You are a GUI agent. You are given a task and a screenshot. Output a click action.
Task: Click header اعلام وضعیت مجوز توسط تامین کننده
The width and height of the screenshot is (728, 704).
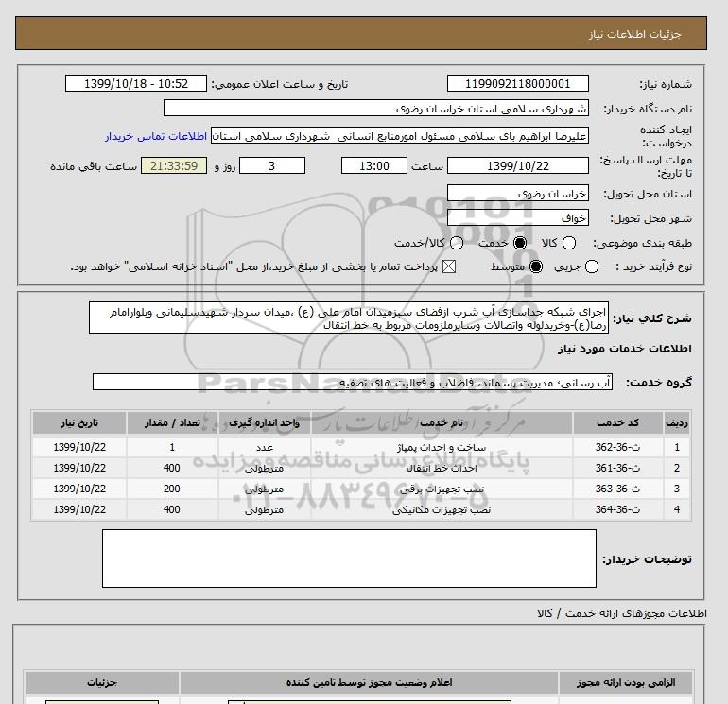point(369,682)
